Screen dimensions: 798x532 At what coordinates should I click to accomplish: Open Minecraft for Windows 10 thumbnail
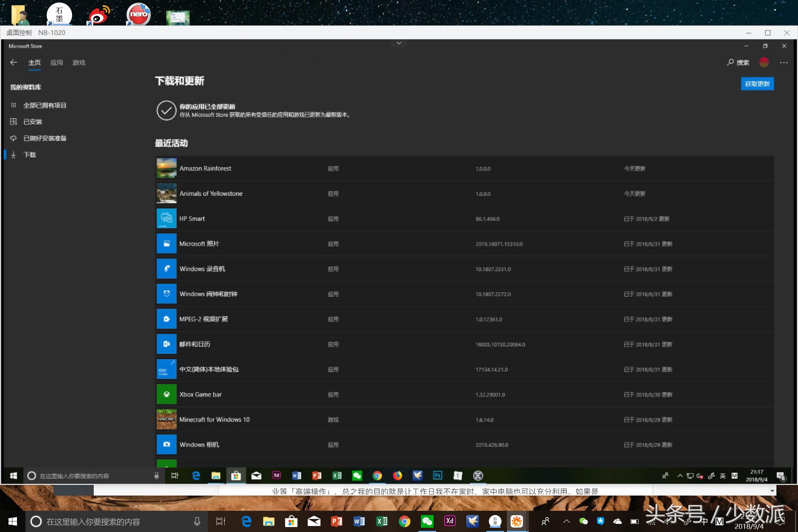(167, 420)
